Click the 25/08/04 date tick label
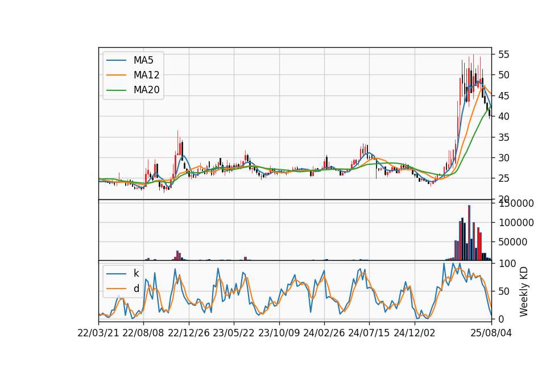Image resolution: width=546 pixels, height=392 pixels. (491, 333)
